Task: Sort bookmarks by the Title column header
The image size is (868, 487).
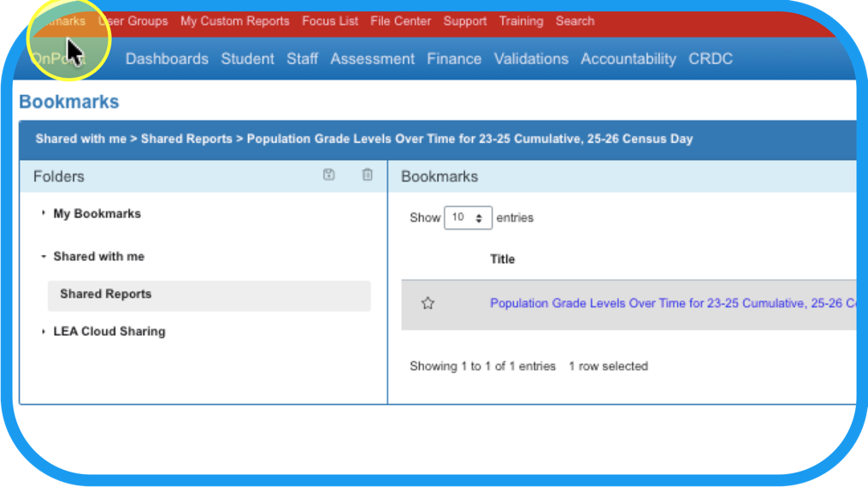Action: 502,258
